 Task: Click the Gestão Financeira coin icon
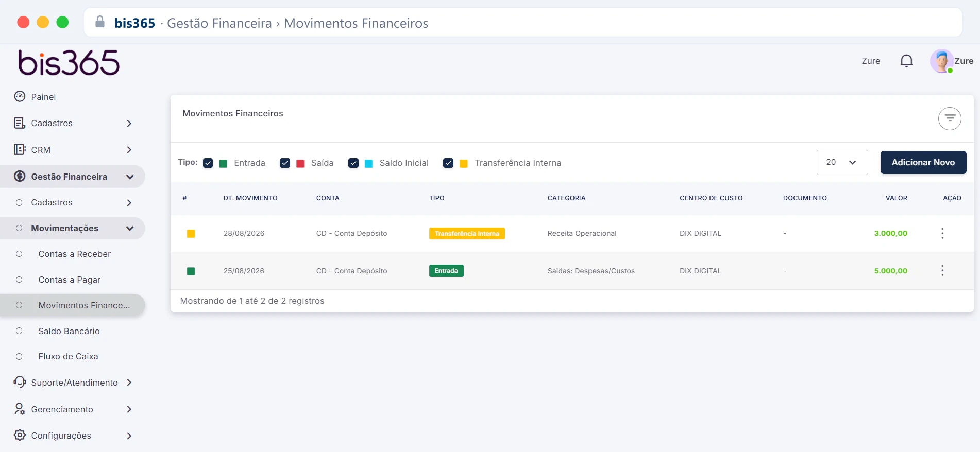click(20, 176)
